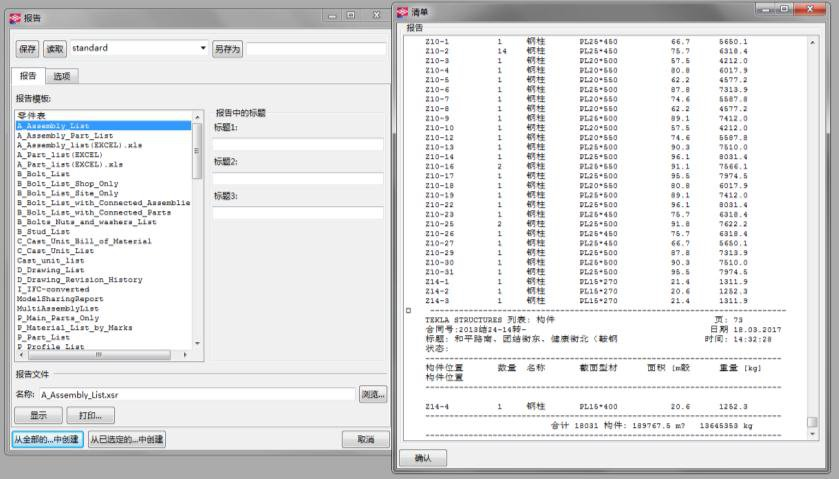Image resolution: width=839 pixels, height=479 pixels.
Task: Click page-break marker square in 清单 report
Action: pos(409,310)
